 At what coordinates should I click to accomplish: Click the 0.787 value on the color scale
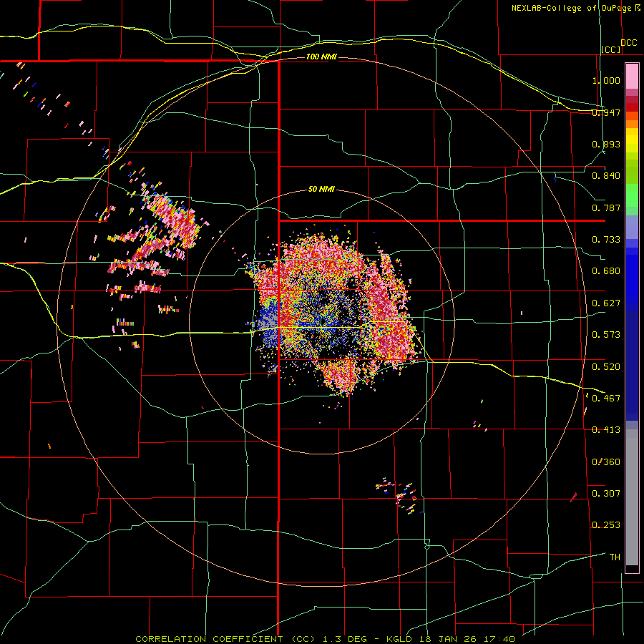pos(606,208)
